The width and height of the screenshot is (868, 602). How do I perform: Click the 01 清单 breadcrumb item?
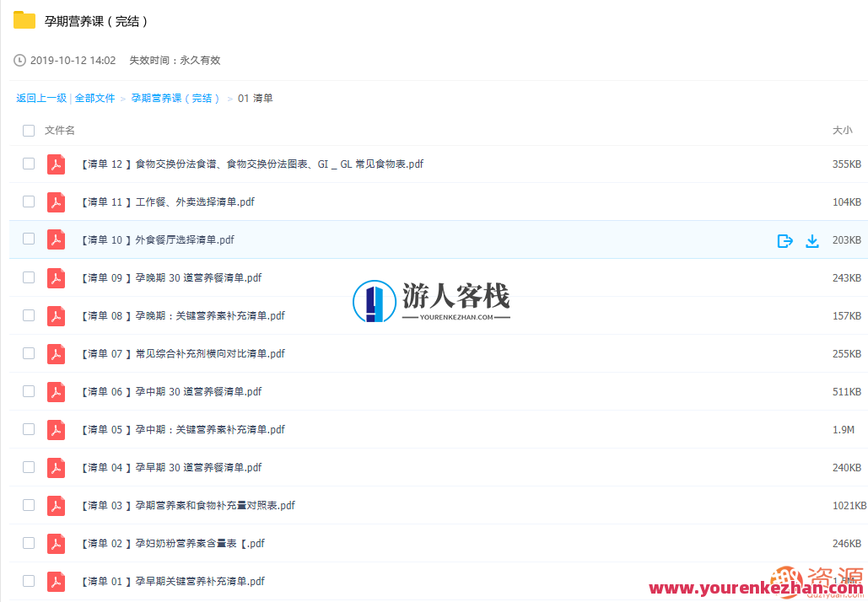[253, 98]
